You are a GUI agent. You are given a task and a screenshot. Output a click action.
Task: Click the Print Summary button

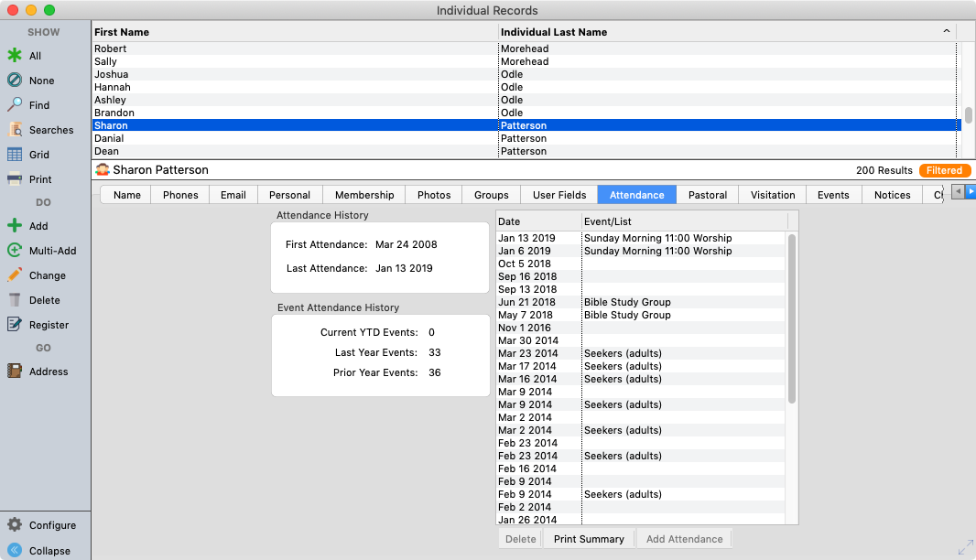point(589,539)
